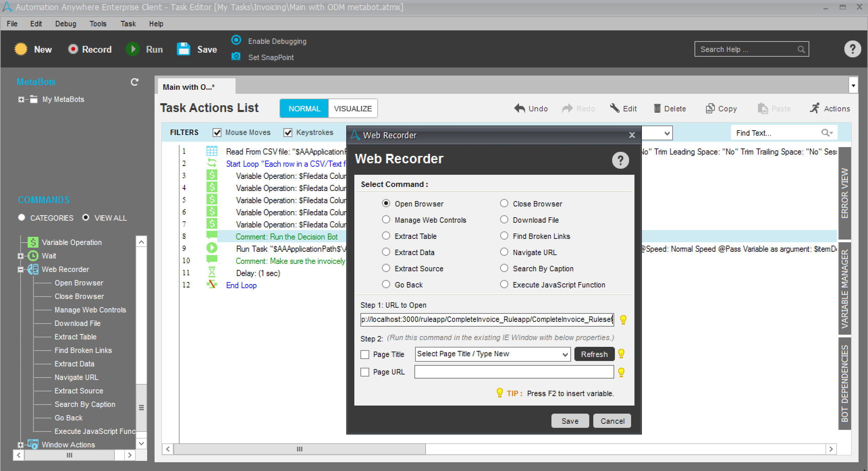Collapse the Web Recorder command tree
Image resolution: width=868 pixels, height=471 pixels.
[x=21, y=270]
